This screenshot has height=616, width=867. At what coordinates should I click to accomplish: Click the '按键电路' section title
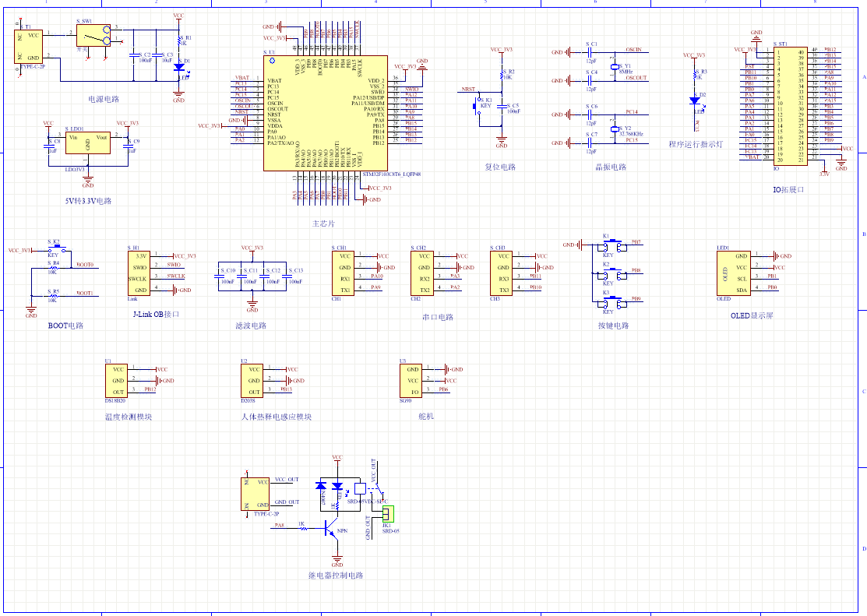613,326
